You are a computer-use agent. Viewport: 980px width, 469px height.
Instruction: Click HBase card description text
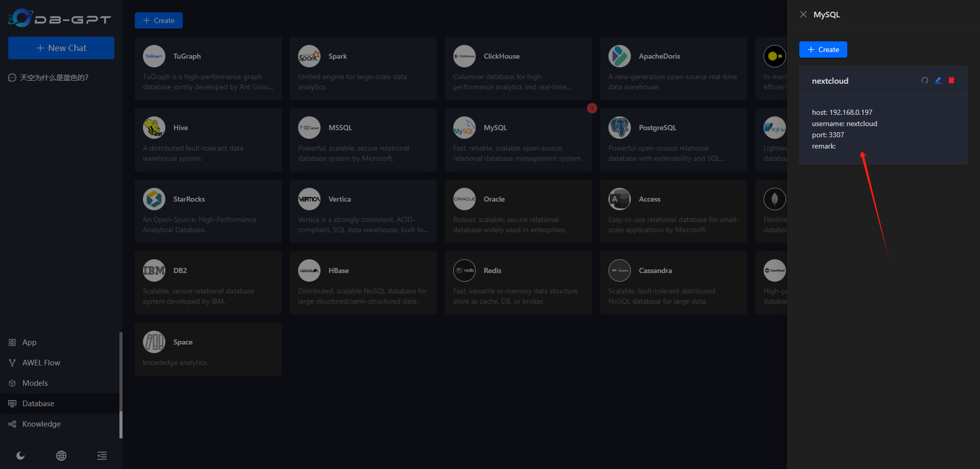coord(362,296)
